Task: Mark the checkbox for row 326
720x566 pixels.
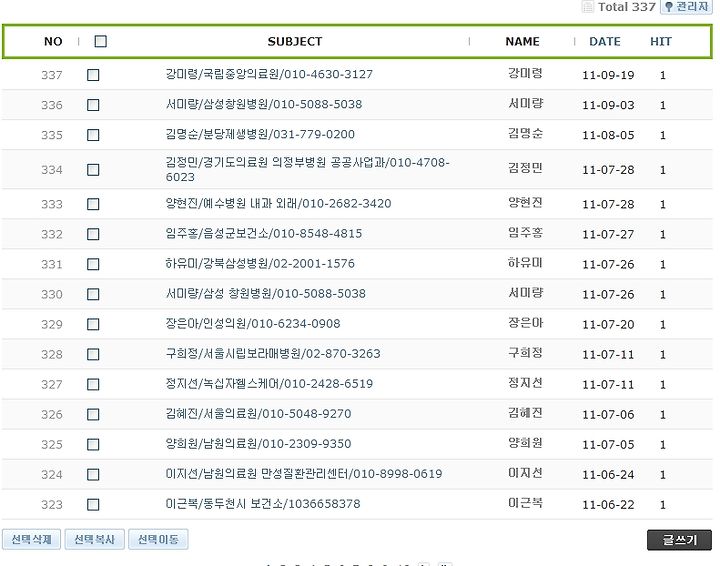Action: (x=93, y=415)
